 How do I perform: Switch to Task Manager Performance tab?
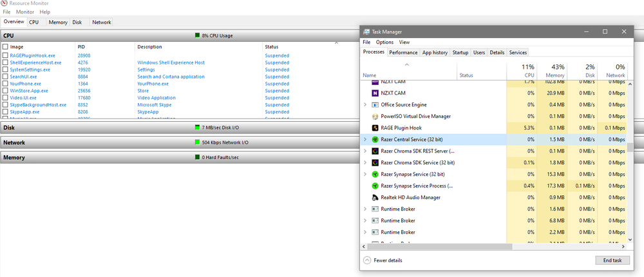403,53
